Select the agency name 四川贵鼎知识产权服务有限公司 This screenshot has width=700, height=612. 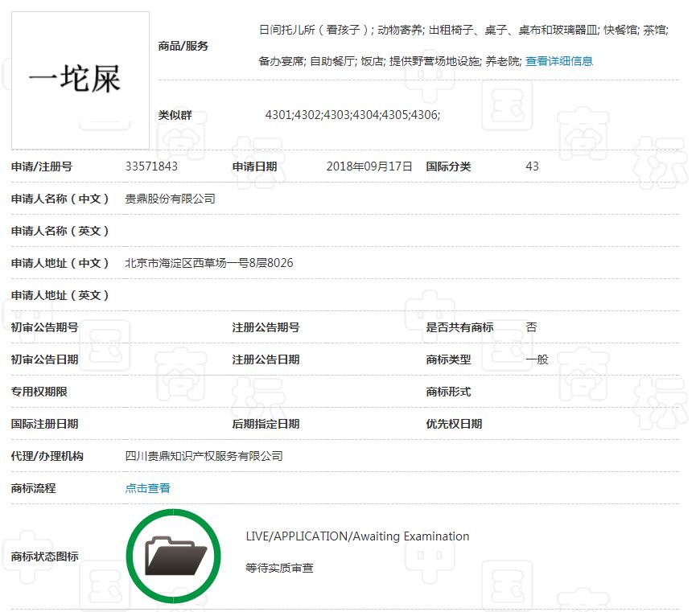click(x=204, y=456)
